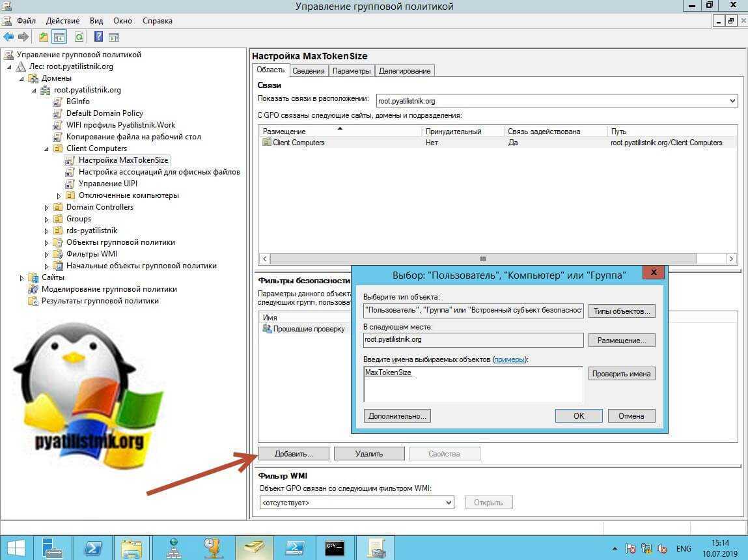Expand the Фильтры WMI tree node
The image size is (748, 560).
[47, 254]
